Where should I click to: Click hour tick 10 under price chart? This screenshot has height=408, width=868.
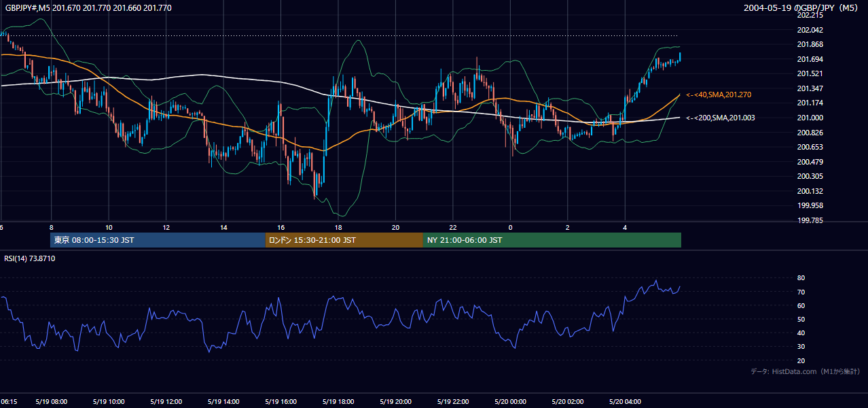pos(109,227)
